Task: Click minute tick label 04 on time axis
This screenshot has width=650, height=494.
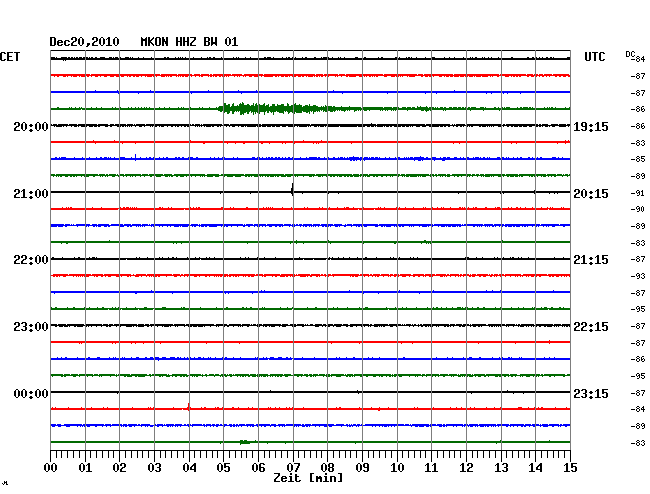Action: [x=189, y=468]
